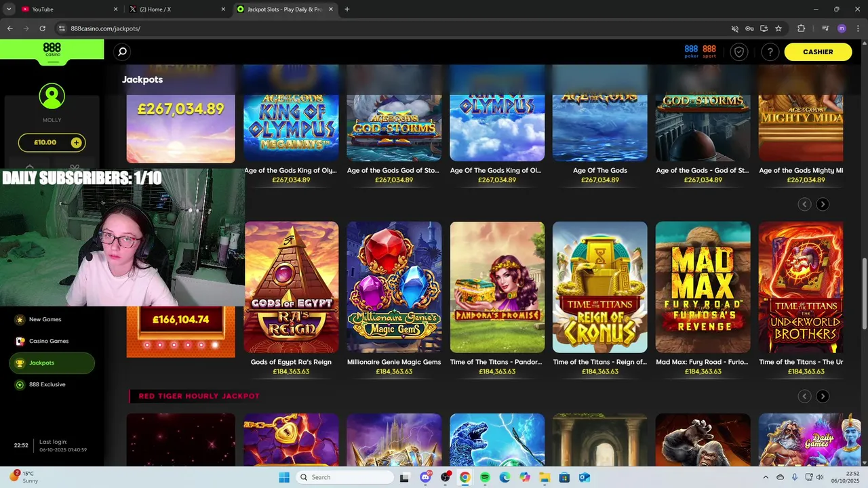Click the browser back arrow
Image resolution: width=868 pixels, height=488 pixels.
(x=9, y=28)
